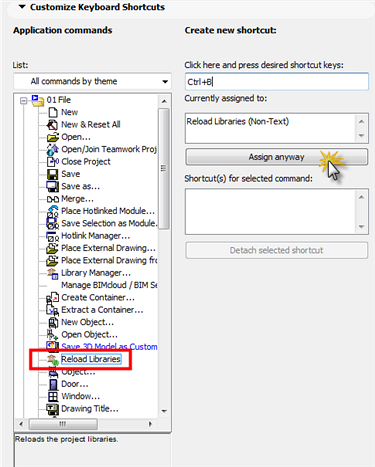
Task: Click the Save floppy disk icon
Action: tap(53, 174)
